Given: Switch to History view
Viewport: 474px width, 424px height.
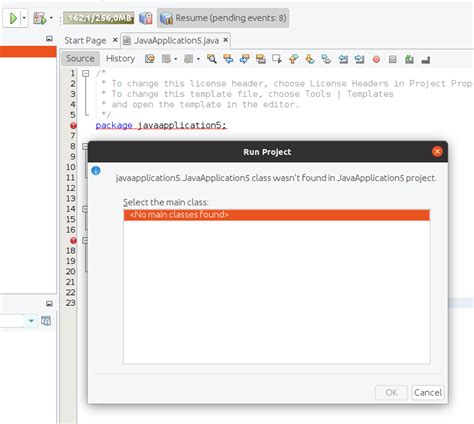Looking at the screenshot, I should click(x=120, y=59).
